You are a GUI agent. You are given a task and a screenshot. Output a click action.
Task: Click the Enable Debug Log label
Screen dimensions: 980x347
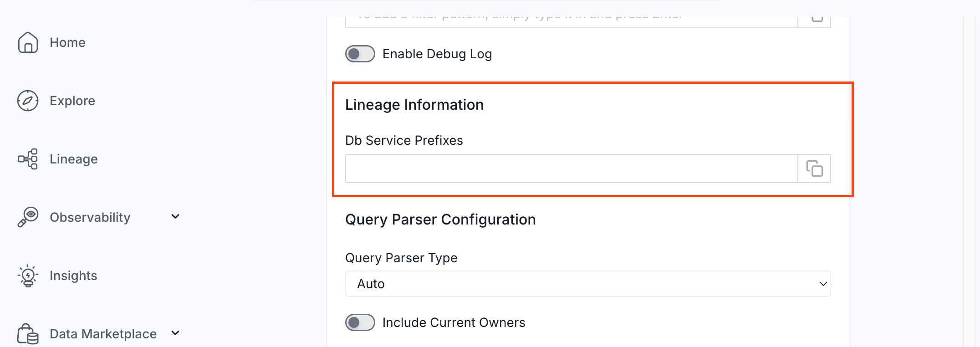pos(437,54)
